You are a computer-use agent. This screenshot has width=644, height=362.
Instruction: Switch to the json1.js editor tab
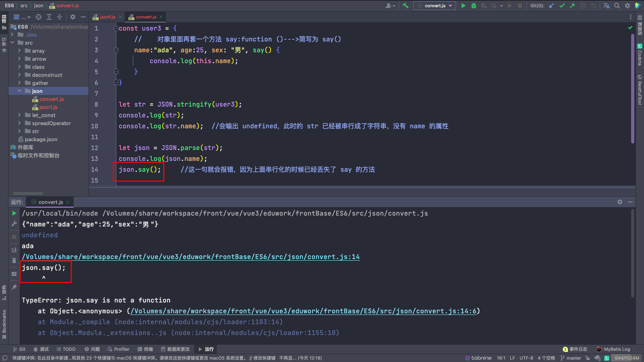(107, 17)
